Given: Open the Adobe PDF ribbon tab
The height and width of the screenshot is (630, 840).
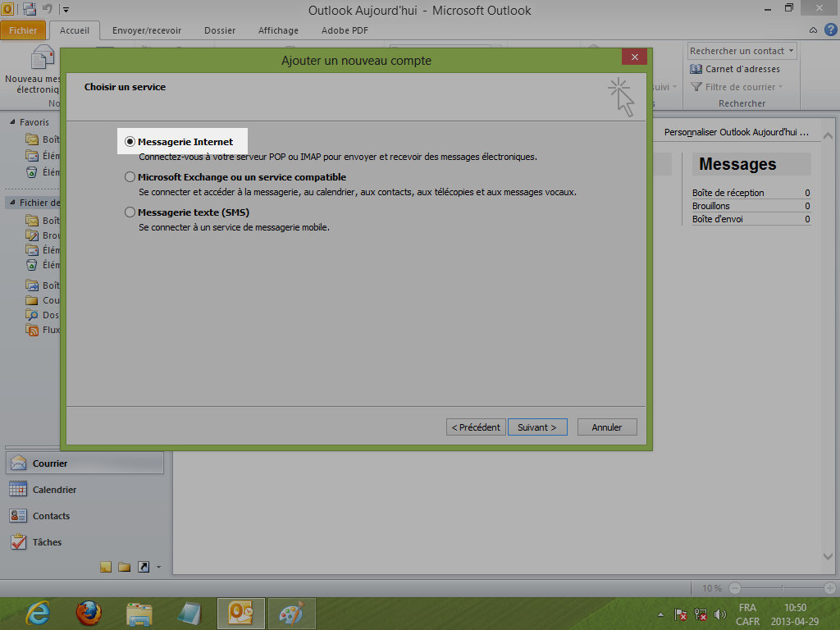Looking at the screenshot, I should pyautogui.click(x=345, y=30).
